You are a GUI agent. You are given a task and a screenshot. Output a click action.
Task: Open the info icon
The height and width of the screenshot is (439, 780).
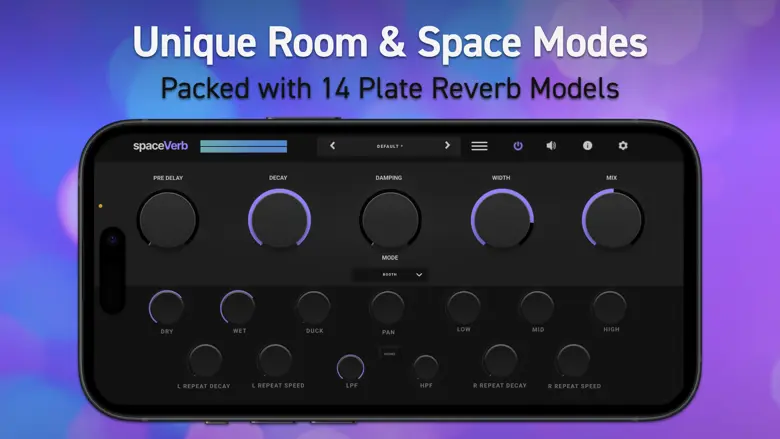(587, 146)
